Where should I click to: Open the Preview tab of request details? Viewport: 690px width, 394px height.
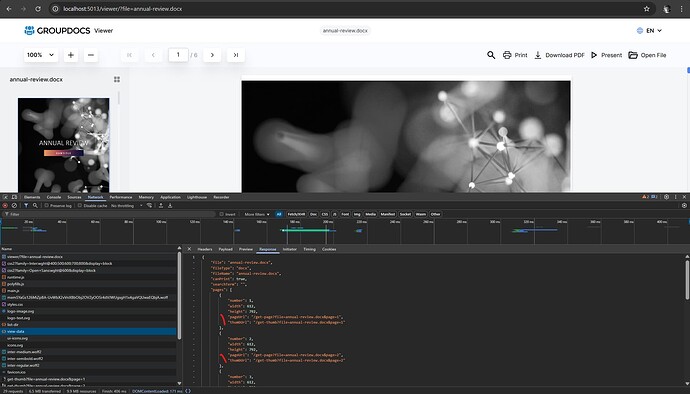click(246, 249)
